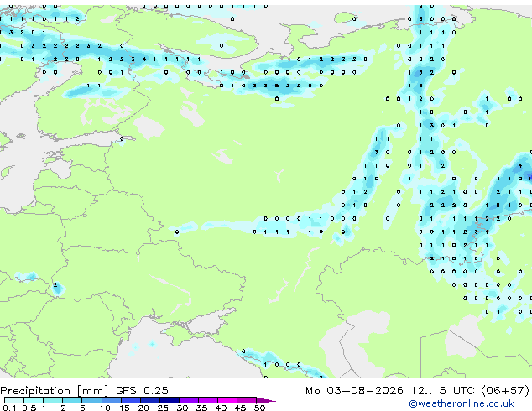The image size is (532, 411).
Task: Pick the 45–50 mm legend swatch
Action: tap(247, 400)
